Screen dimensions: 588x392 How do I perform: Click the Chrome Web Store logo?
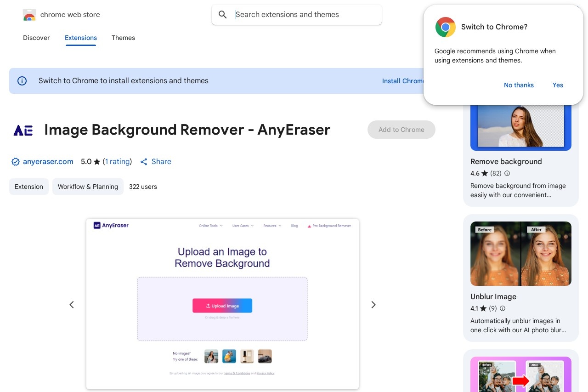click(x=29, y=15)
